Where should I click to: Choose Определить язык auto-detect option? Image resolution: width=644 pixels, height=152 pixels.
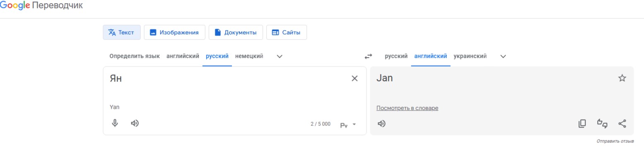coord(135,56)
